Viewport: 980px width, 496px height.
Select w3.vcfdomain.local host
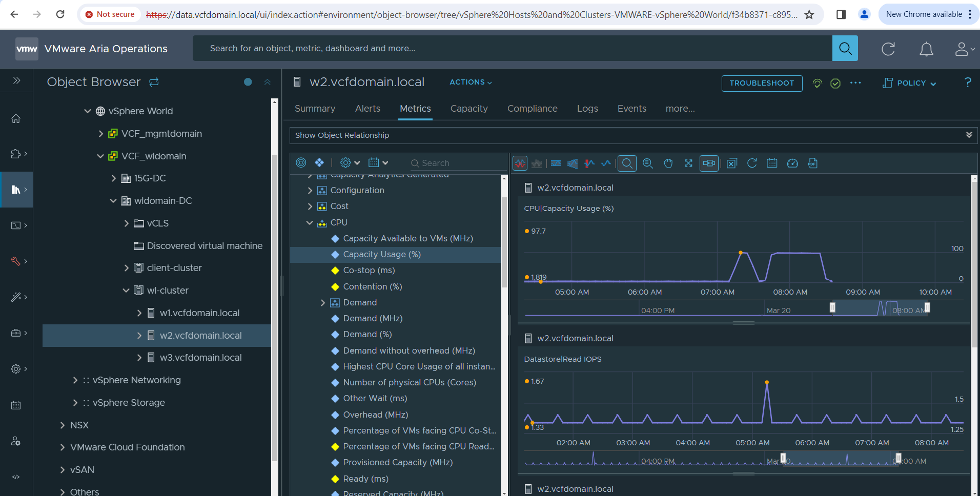(200, 358)
